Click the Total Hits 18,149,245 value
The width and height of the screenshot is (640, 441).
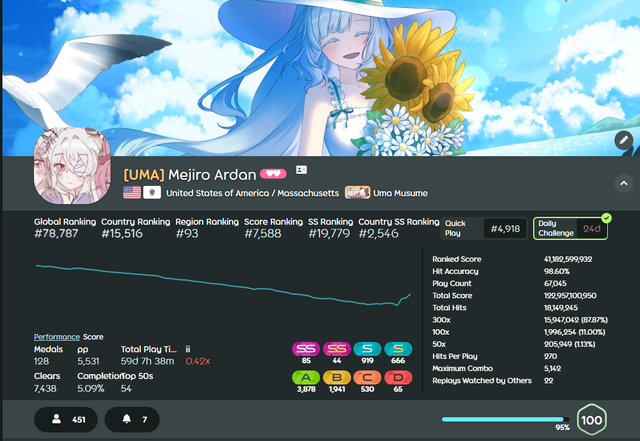point(560,308)
